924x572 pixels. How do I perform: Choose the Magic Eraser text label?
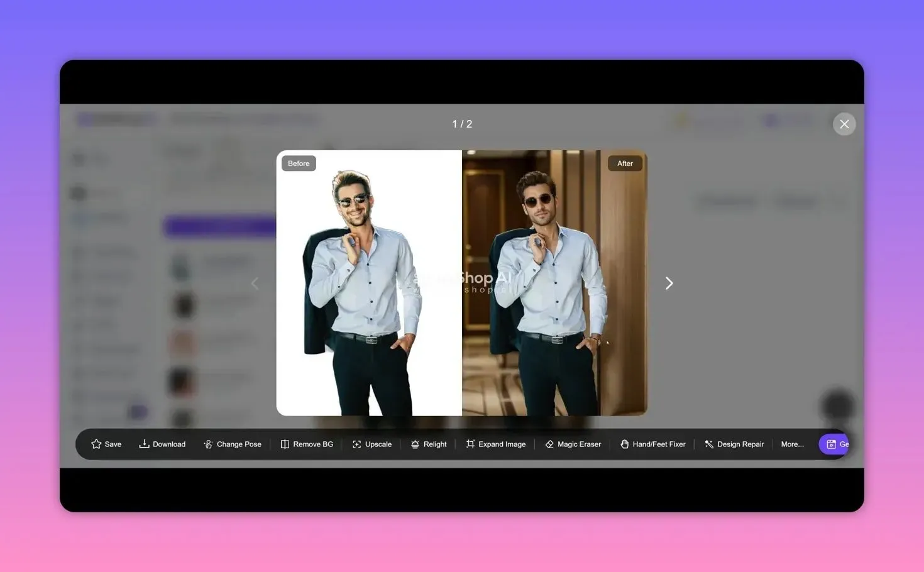tap(579, 444)
